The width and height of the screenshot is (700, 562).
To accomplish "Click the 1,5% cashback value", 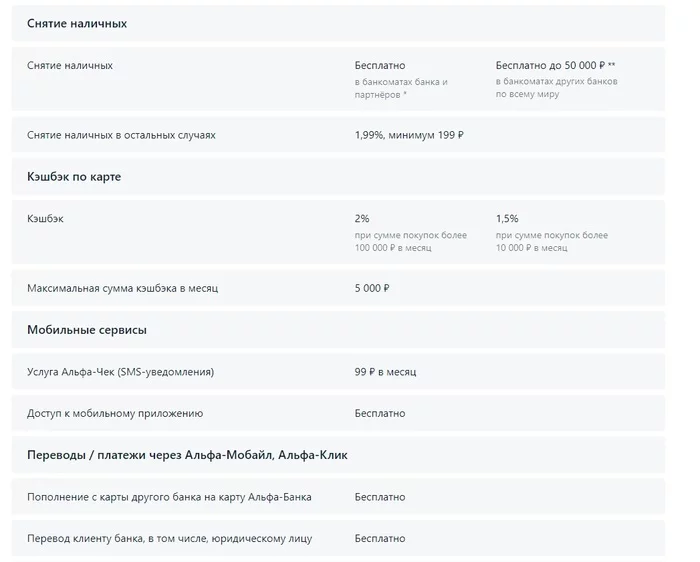I will [x=507, y=219].
